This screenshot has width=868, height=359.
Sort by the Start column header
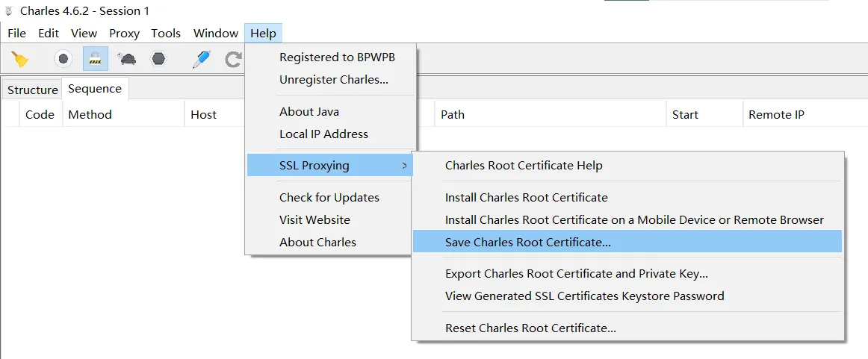704,114
